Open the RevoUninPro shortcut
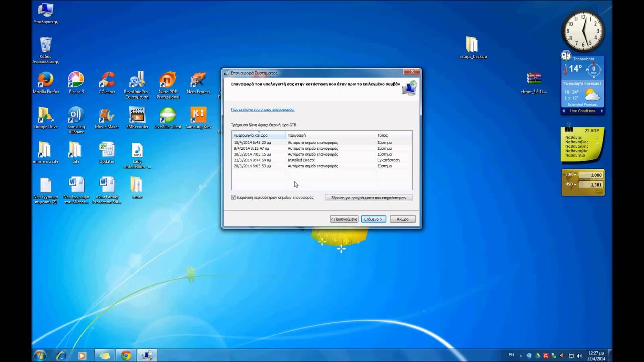 (137, 85)
